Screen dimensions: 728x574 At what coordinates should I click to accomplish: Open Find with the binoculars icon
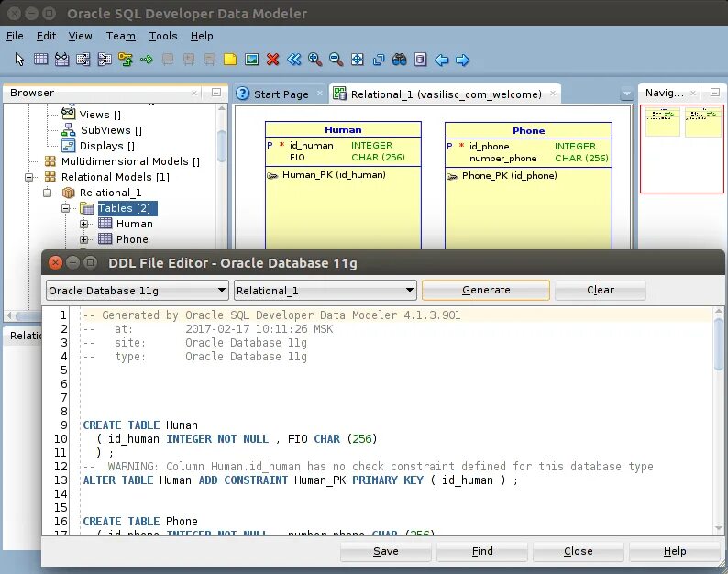tap(399, 60)
